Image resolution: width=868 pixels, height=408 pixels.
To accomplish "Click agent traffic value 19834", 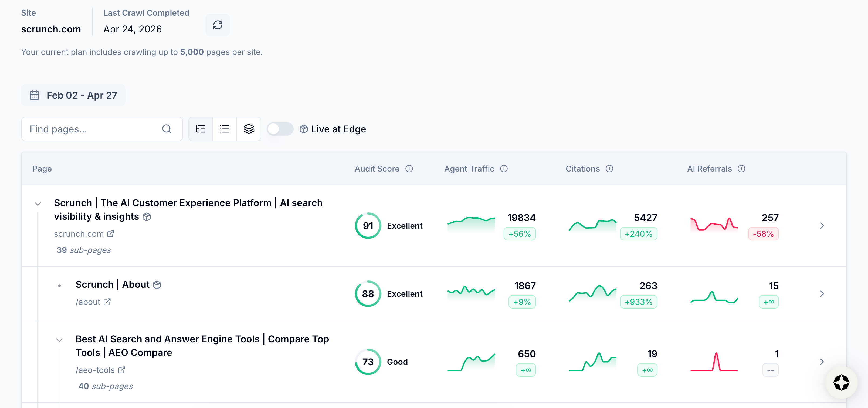I will point(521,218).
